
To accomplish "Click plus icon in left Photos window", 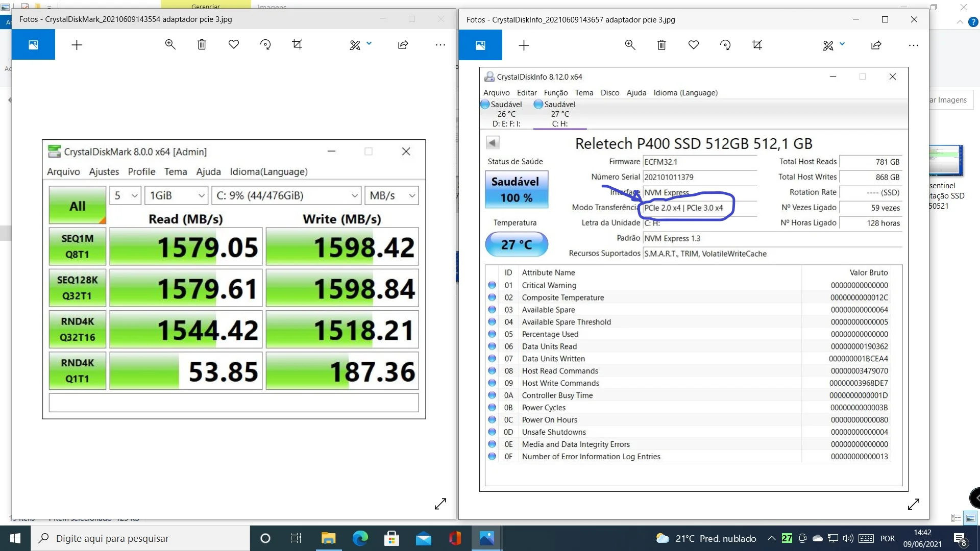I will tap(77, 45).
